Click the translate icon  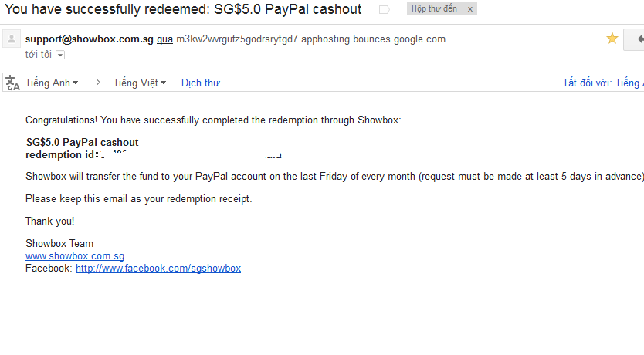12,83
